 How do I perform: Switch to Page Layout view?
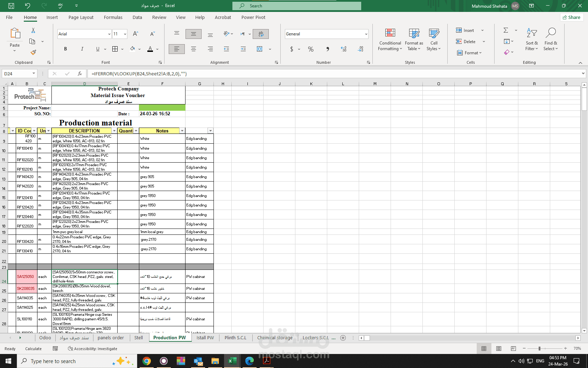[499, 349]
